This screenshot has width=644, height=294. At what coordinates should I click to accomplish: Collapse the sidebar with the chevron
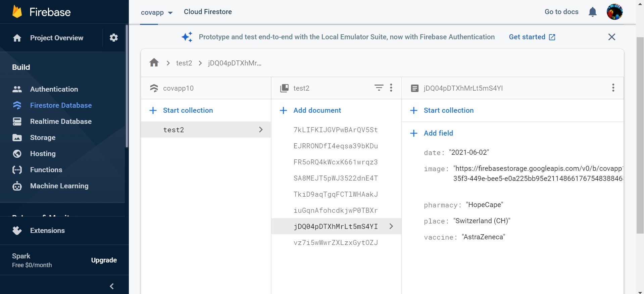coord(112,286)
